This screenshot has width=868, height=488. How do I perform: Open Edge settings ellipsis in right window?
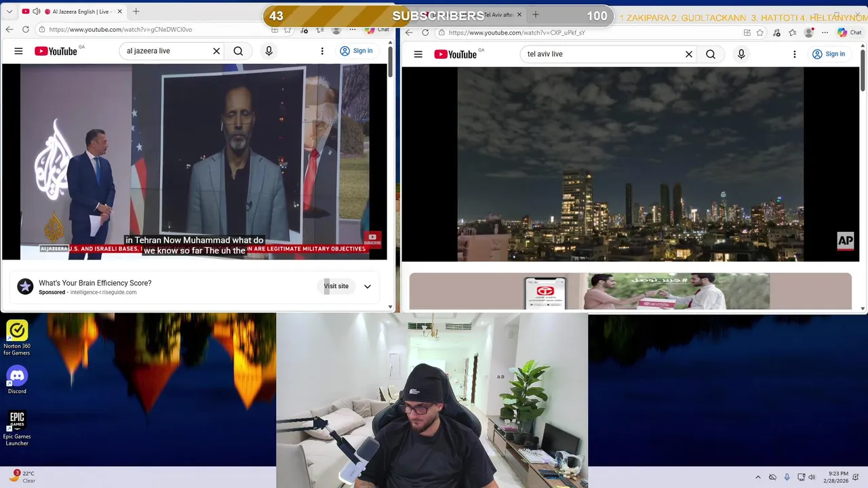(x=825, y=33)
